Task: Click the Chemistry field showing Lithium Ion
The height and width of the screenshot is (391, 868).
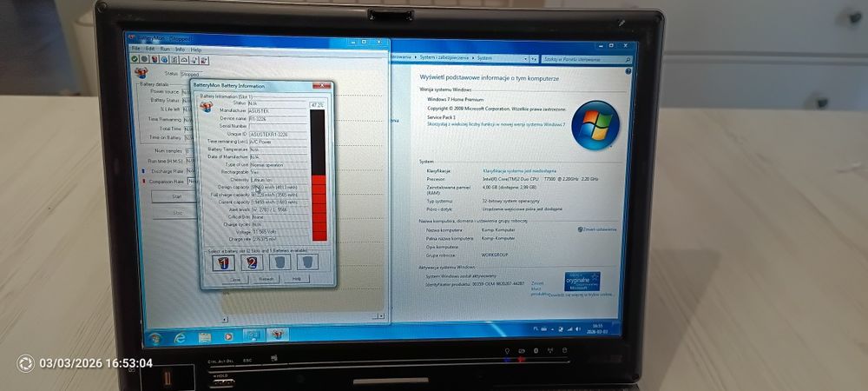Action: pyautogui.click(x=279, y=180)
